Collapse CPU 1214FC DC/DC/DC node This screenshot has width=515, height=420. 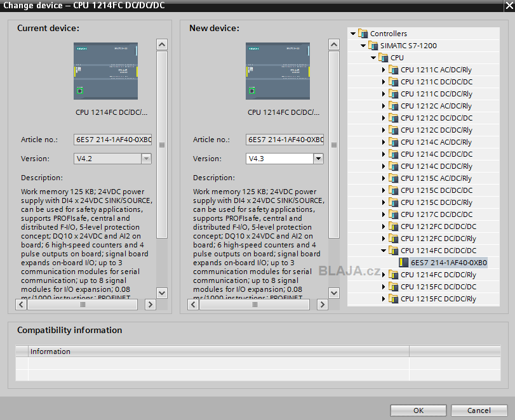[384, 251]
